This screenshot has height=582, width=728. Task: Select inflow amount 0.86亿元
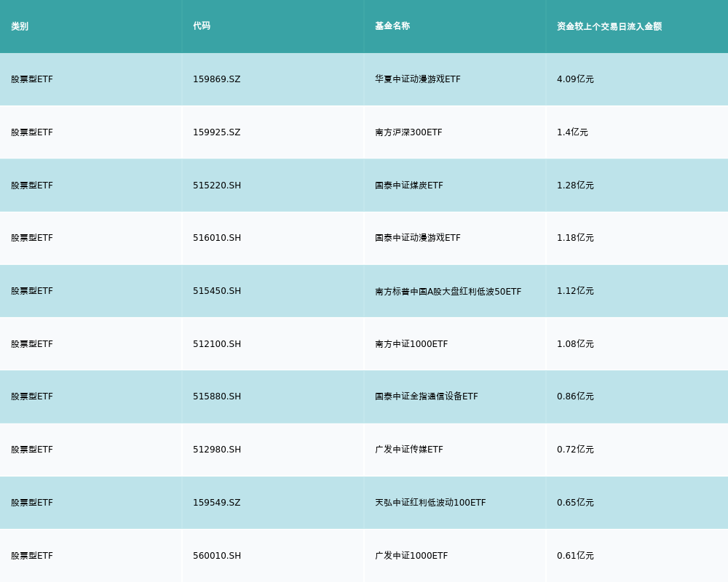tap(575, 396)
